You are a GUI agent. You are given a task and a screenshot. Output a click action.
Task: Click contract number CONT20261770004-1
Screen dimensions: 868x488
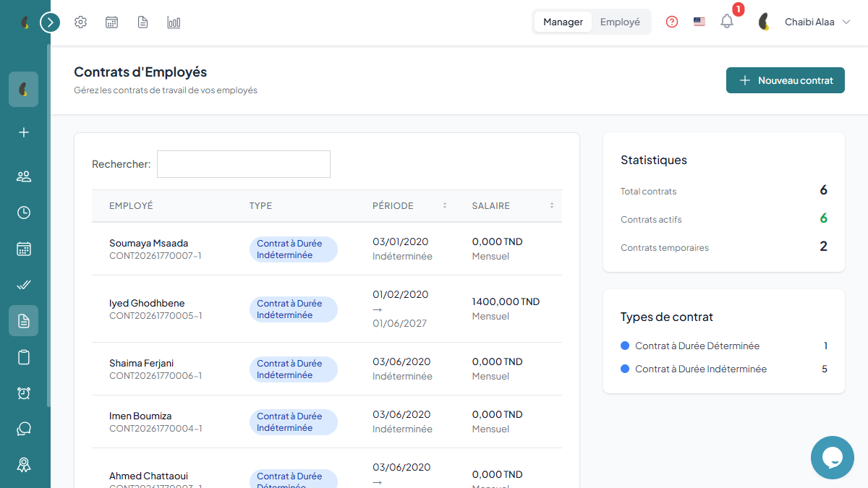[x=156, y=429]
